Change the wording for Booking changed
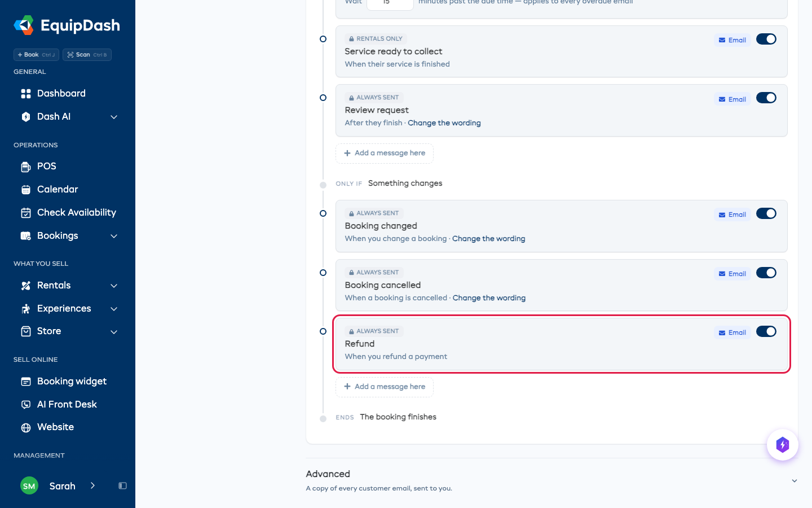This screenshot has width=812, height=508. coord(488,239)
